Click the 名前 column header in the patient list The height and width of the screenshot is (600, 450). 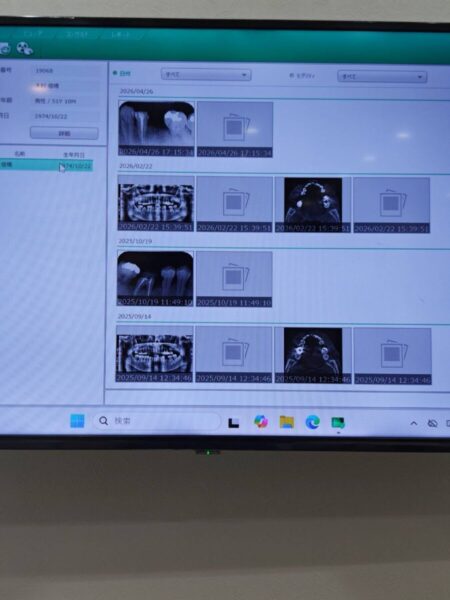[x=20, y=153]
